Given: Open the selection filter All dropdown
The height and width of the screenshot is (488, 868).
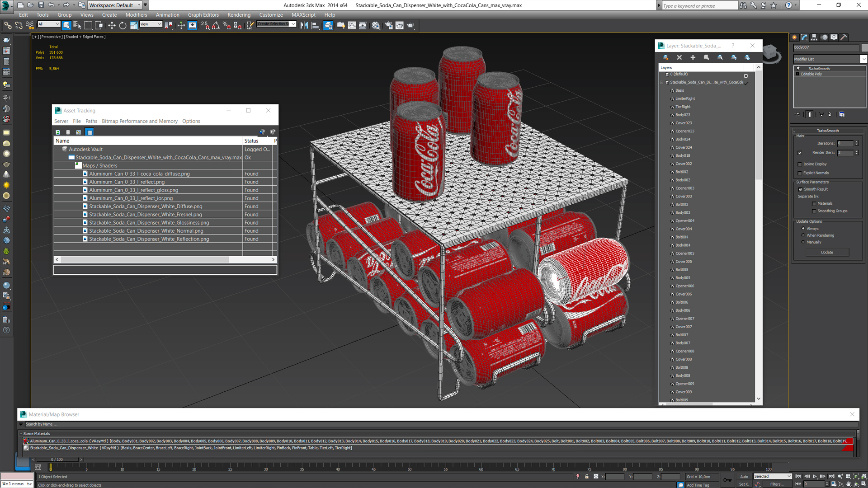Looking at the screenshot, I should pyautogui.click(x=49, y=24).
